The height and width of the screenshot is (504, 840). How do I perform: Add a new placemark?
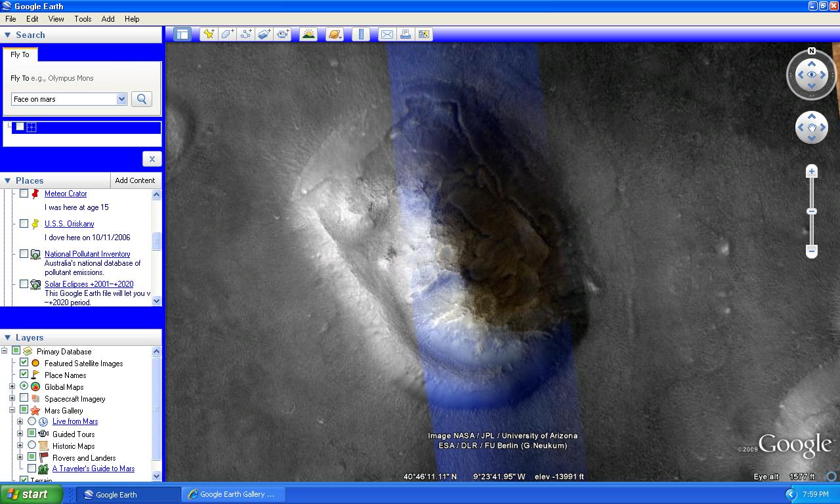point(209,34)
